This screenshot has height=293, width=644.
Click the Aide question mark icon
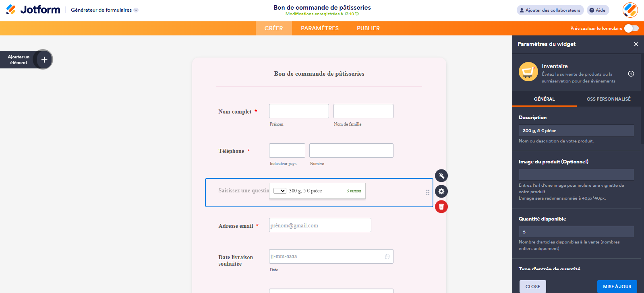591,10
